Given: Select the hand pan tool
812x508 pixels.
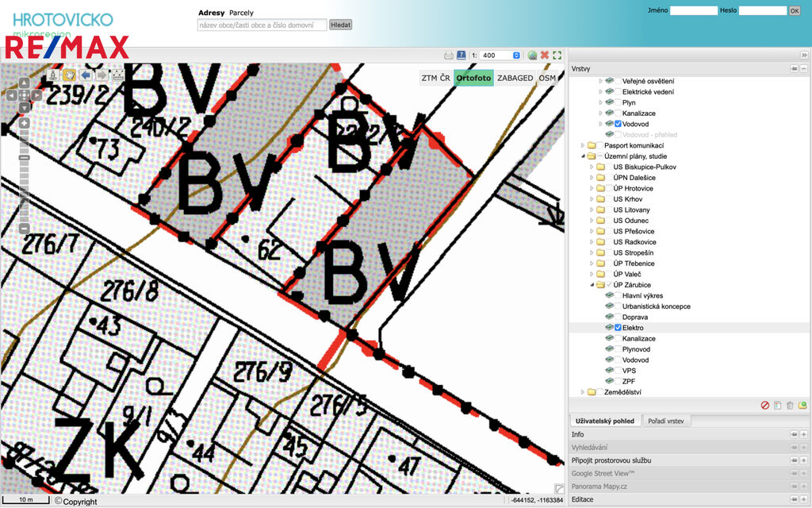Looking at the screenshot, I should 69,75.
